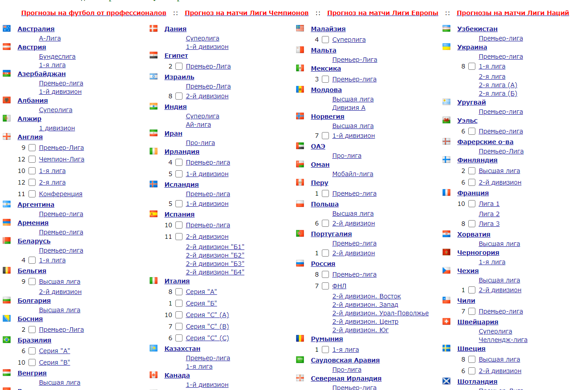Click the Austria flag icon
The height and width of the screenshot is (390, 588).
pyautogui.click(x=7, y=47)
